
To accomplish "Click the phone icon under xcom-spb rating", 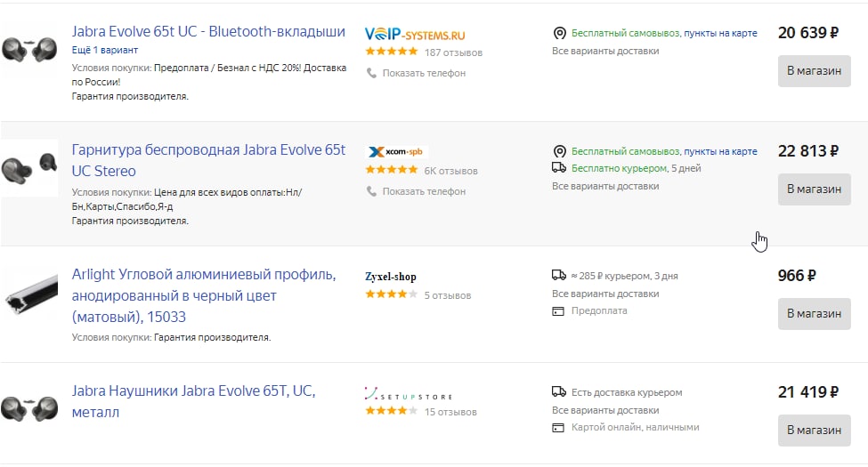I will tap(371, 191).
